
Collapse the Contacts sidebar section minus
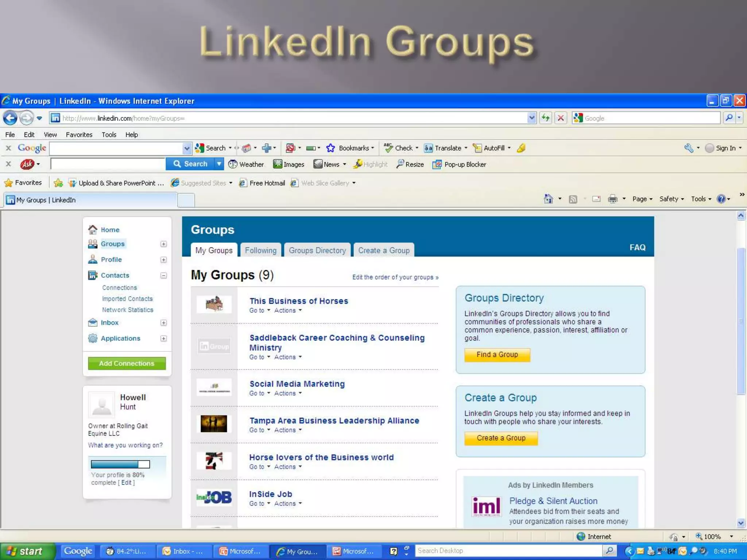point(163,275)
